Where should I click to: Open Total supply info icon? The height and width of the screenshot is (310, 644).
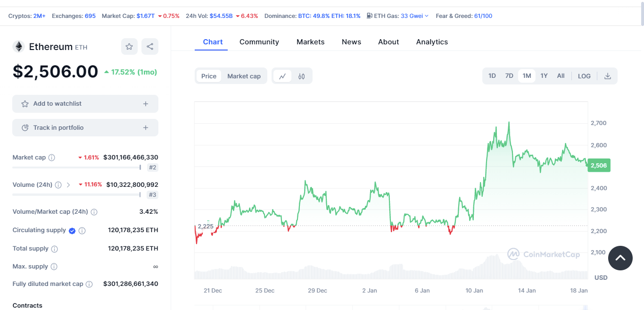tap(54, 249)
